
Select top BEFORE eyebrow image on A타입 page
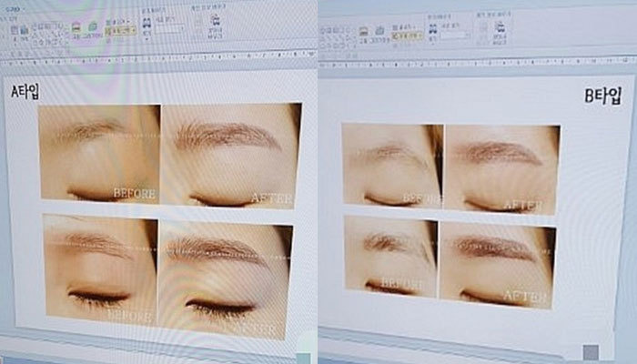(x=100, y=153)
